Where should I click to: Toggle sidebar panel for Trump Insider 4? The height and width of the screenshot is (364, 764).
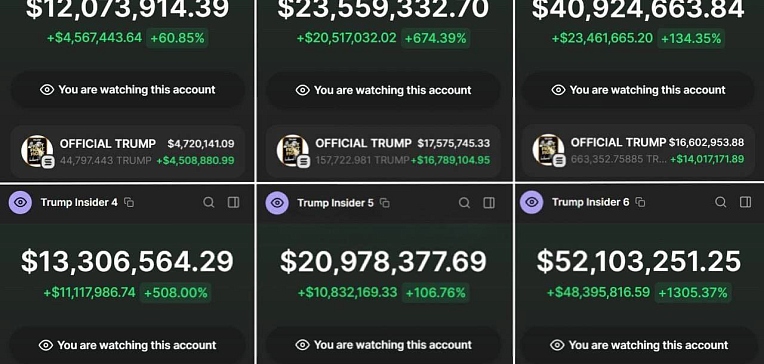click(x=234, y=202)
